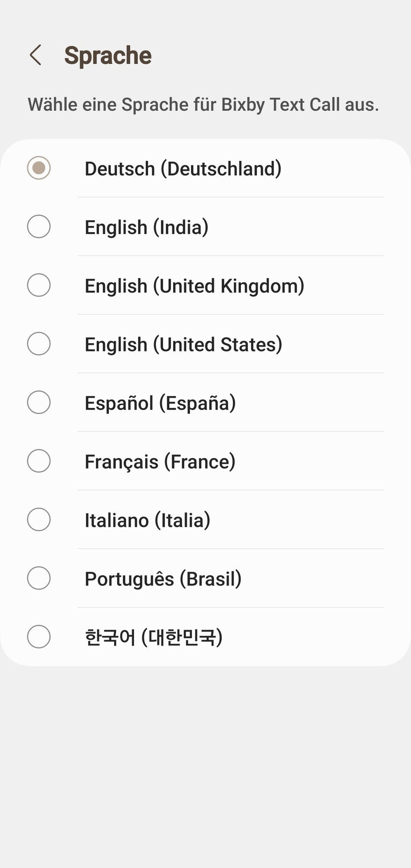The image size is (411, 868).
Task: Select the Español (España) radio button
Action: point(39,402)
